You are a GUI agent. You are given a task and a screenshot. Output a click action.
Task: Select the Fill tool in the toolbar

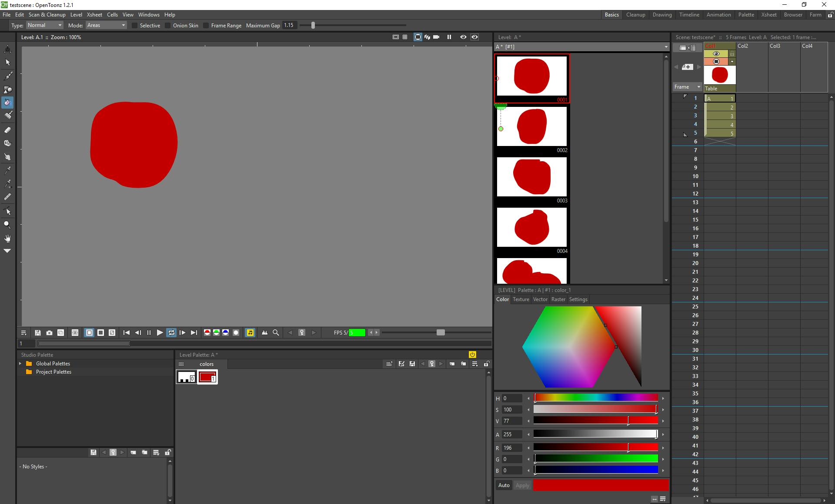[x=7, y=103]
